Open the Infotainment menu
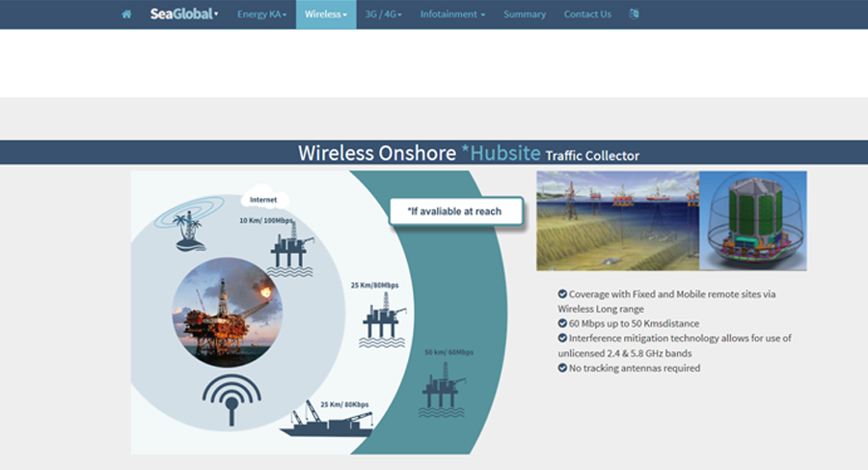This screenshot has width=868, height=470. click(x=452, y=14)
